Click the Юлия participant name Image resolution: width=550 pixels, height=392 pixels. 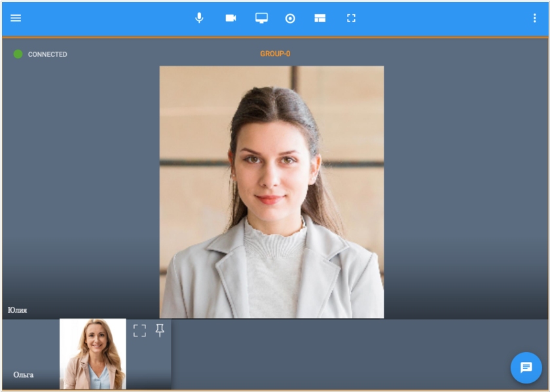[x=18, y=310]
